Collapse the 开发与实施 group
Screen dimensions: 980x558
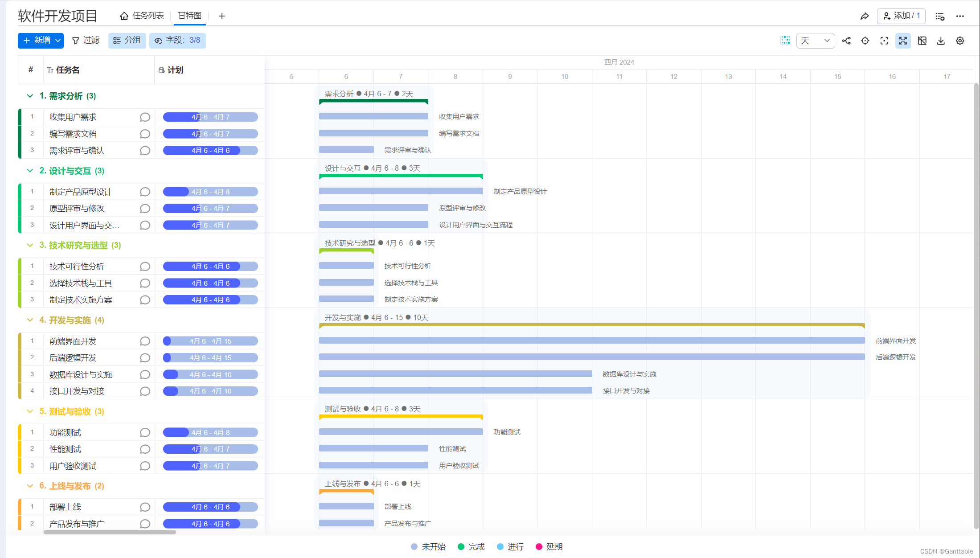30,320
